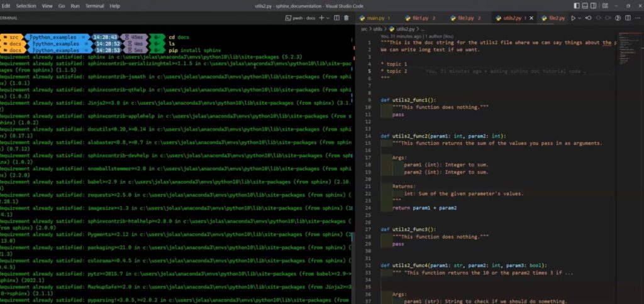
Task: Click 'pip install sphinx' command in terminal
Action: [195, 50]
